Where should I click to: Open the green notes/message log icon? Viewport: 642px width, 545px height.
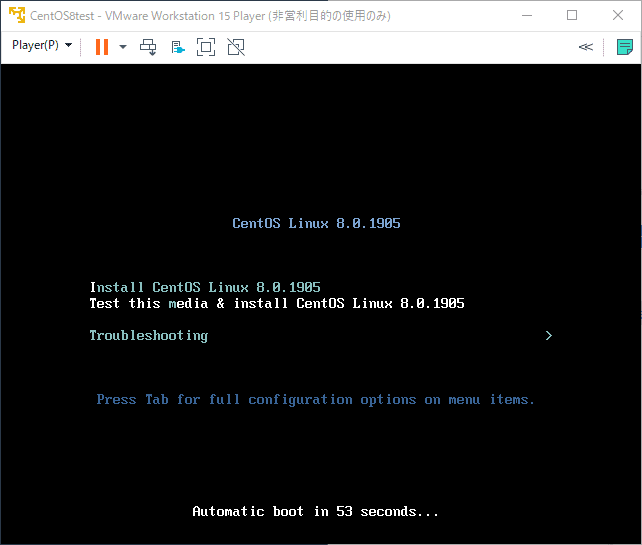624,47
